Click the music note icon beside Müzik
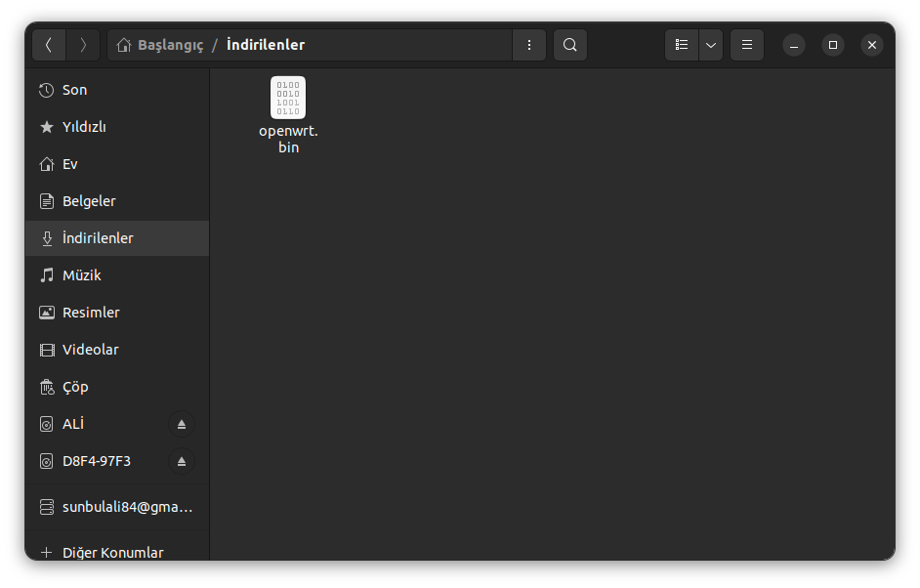920x588 pixels. coord(47,275)
